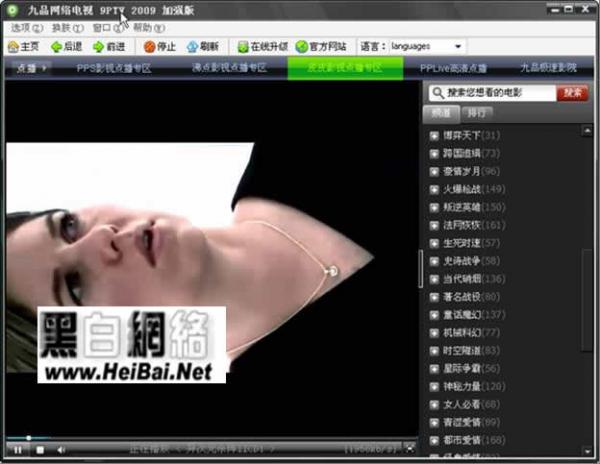Toggle fullscreen icon in player bar

(409, 448)
